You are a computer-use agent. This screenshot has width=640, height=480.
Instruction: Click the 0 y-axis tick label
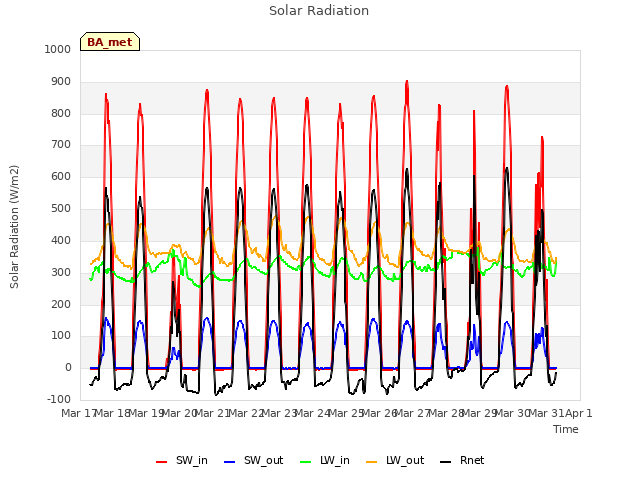pos(68,367)
